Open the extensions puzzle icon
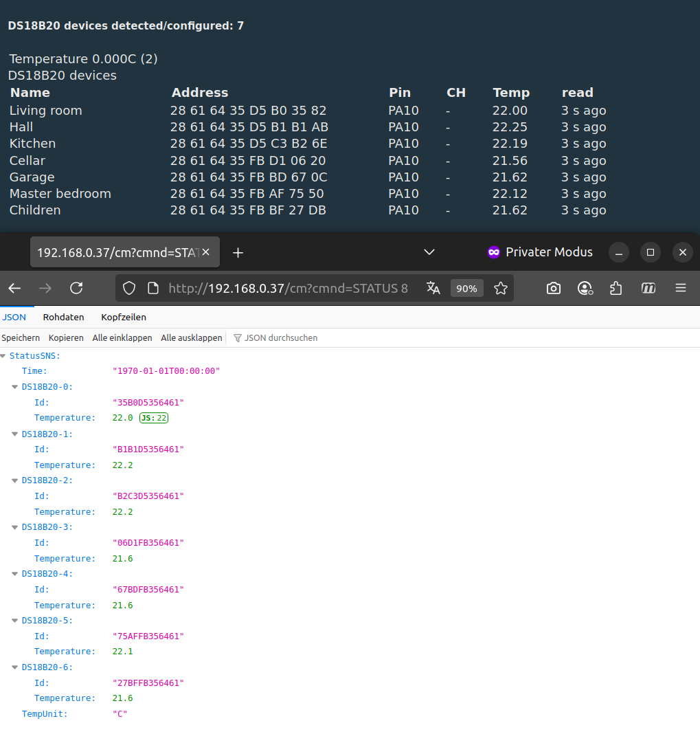Viewport: 700px width, 732px height. coord(616,289)
